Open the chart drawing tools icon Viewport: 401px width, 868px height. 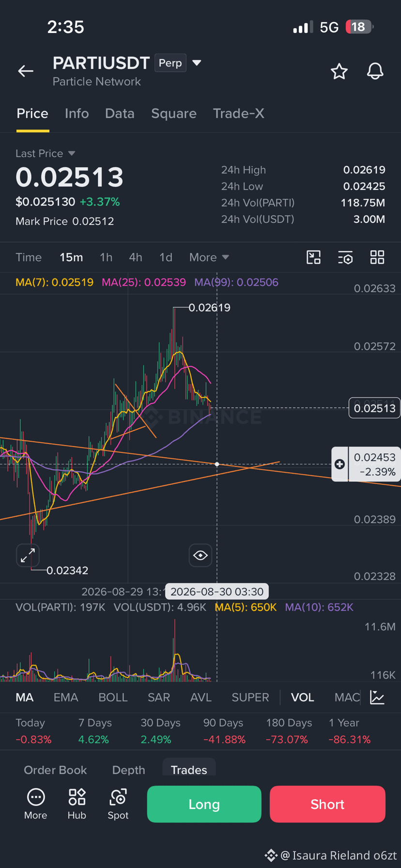314,257
